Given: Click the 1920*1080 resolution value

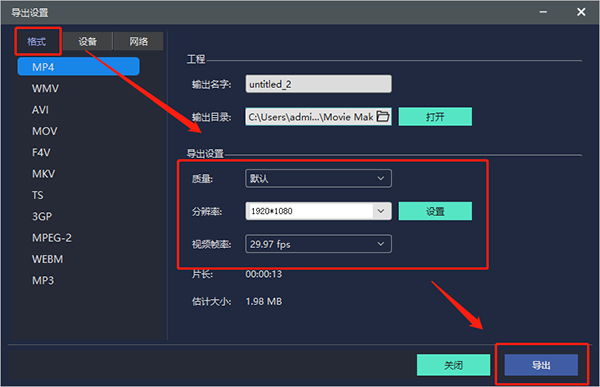Looking at the screenshot, I should click(272, 211).
